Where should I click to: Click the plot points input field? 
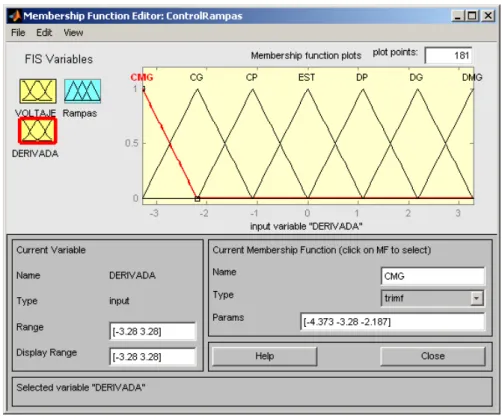tap(448, 55)
